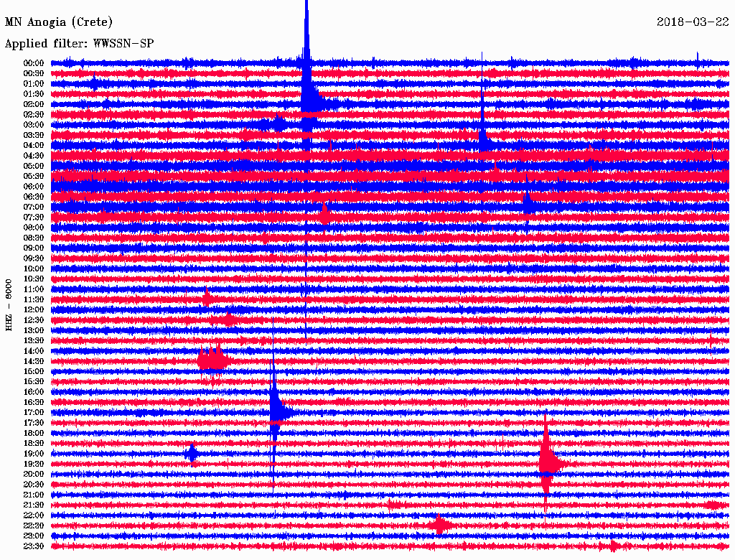This screenshot has height=560, width=735.
Task: Click the '13:00' time label
Action: [x=33, y=330]
